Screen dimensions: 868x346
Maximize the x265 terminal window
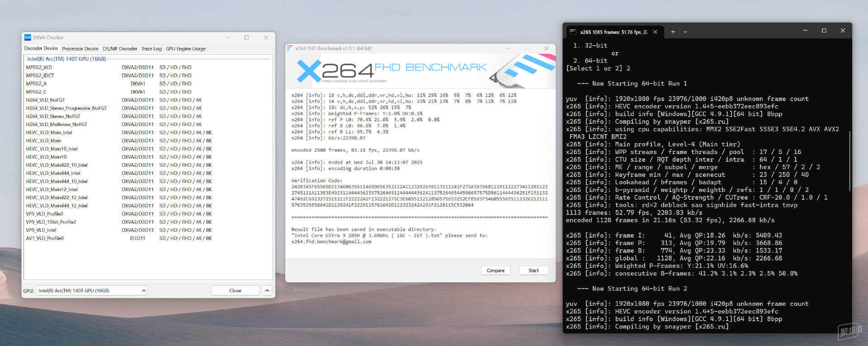point(824,31)
